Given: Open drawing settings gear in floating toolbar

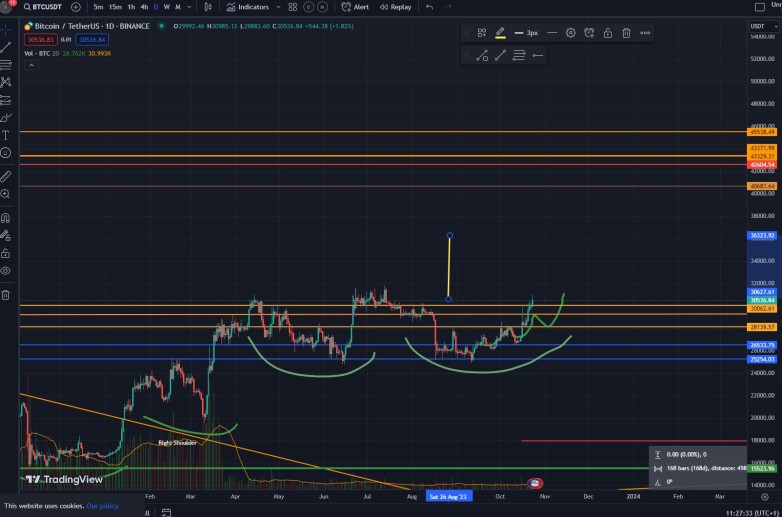Looking at the screenshot, I should point(571,33).
